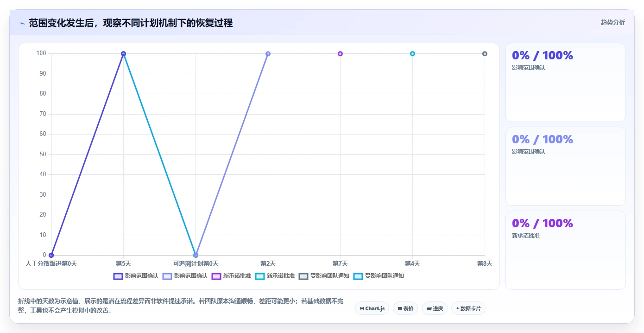Click the 表格 pill tag
Viewport: 644px width, 333px height.
click(x=405, y=308)
